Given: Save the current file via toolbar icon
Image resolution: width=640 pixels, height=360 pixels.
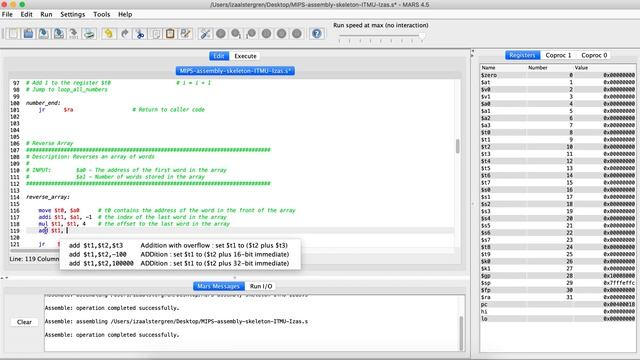Looking at the screenshot, I should 43,33.
